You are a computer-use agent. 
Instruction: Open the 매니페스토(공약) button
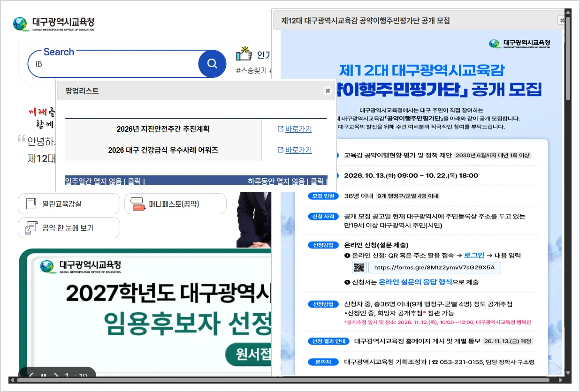tap(176, 204)
